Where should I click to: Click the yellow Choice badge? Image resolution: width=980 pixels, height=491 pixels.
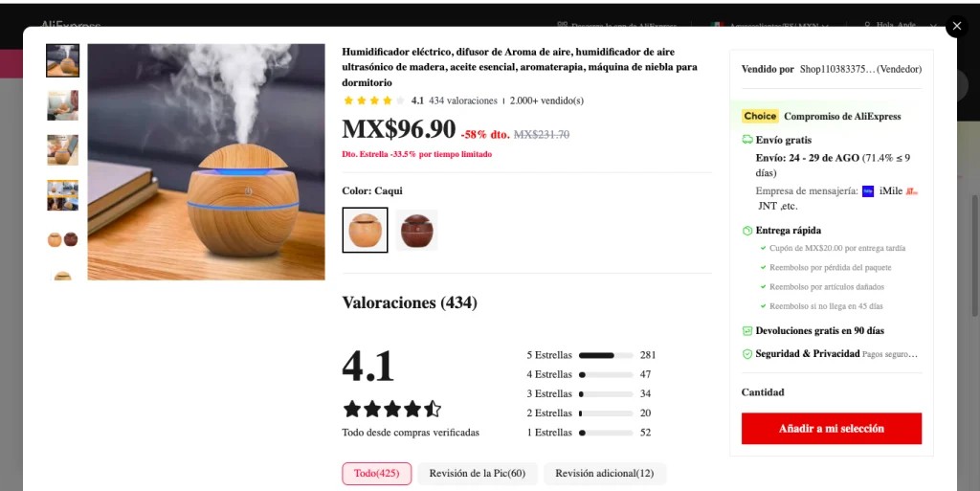point(760,116)
